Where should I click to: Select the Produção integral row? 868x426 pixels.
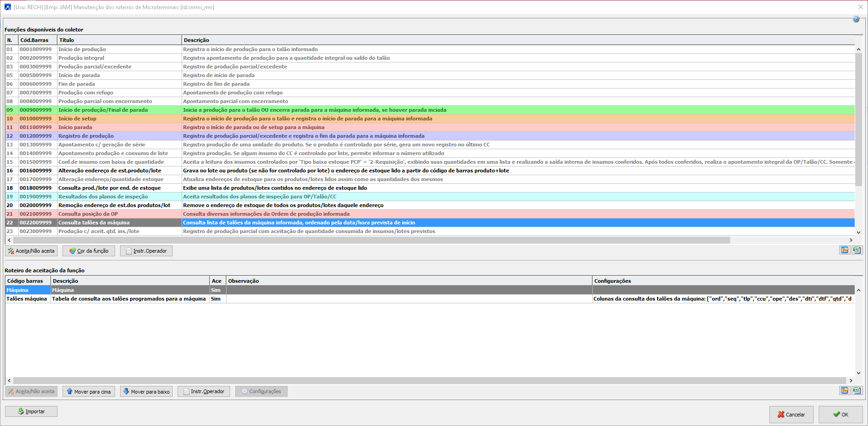[430, 58]
